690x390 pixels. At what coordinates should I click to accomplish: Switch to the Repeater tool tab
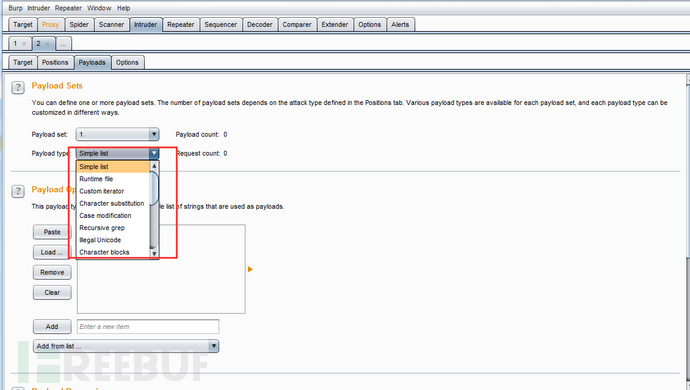(180, 25)
